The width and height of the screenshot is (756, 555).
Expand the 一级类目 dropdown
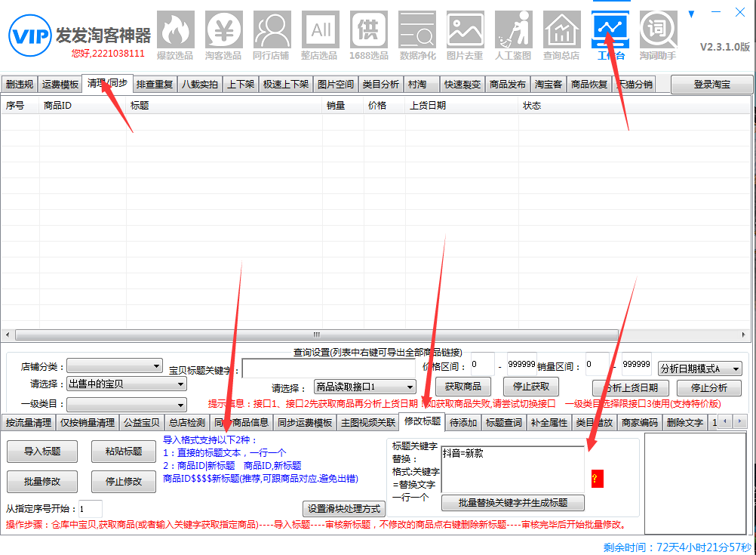[126, 404]
